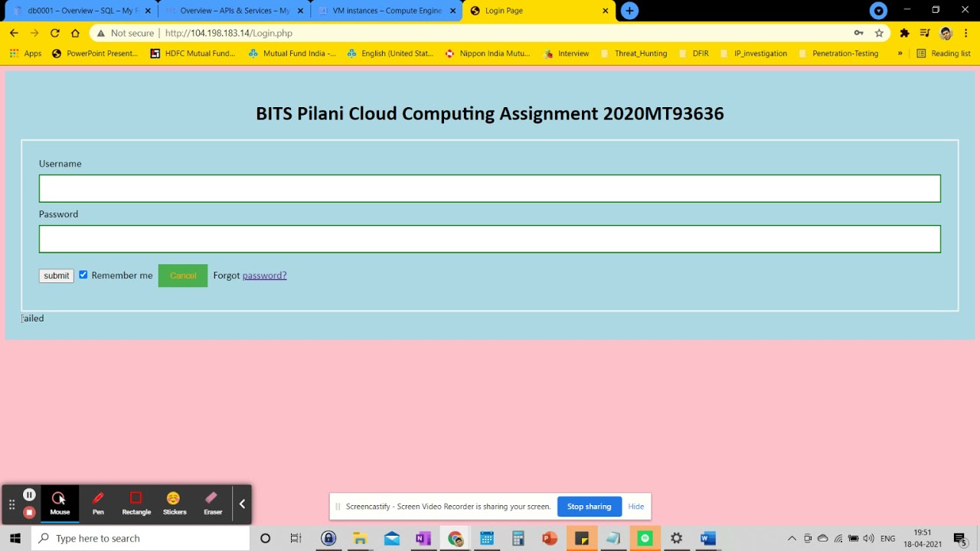The image size is (980, 551).
Task: Open Task View in taskbar
Action: pyautogui.click(x=296, y=538)
